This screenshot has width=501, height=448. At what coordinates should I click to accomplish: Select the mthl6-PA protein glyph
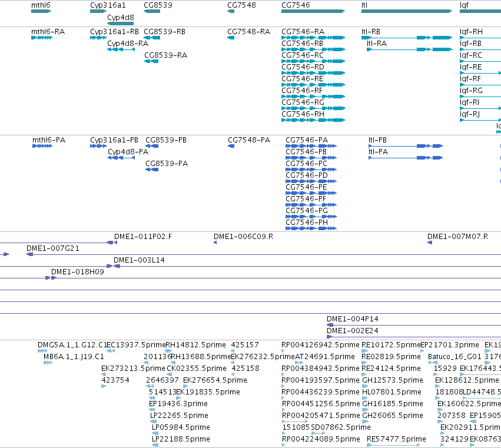(42, 146)
